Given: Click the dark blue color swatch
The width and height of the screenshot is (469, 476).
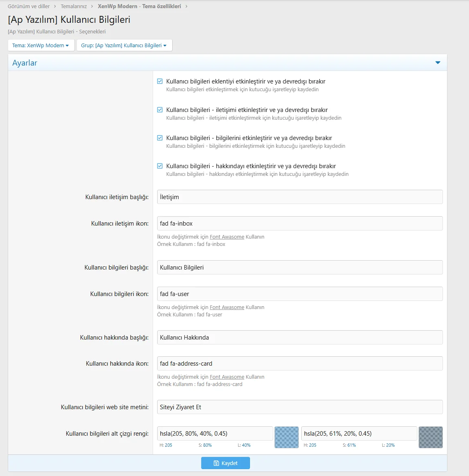Looking at the screenshot, I should 430,437.
